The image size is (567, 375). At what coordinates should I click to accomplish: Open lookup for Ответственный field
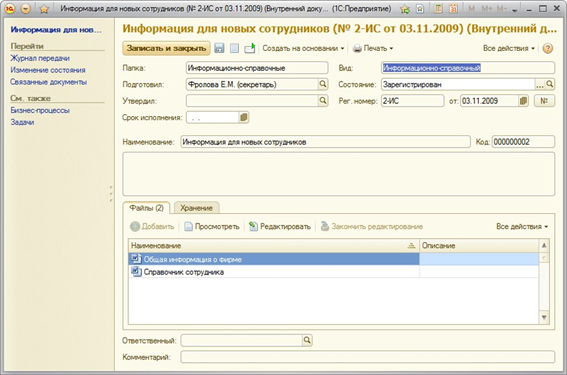pyautogui.click(x=307, y=340)
